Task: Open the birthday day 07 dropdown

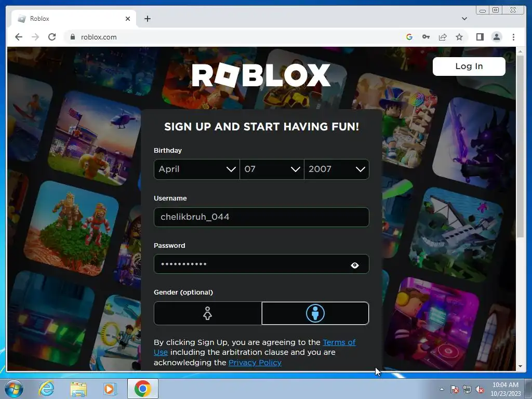Action: [272, 169]
